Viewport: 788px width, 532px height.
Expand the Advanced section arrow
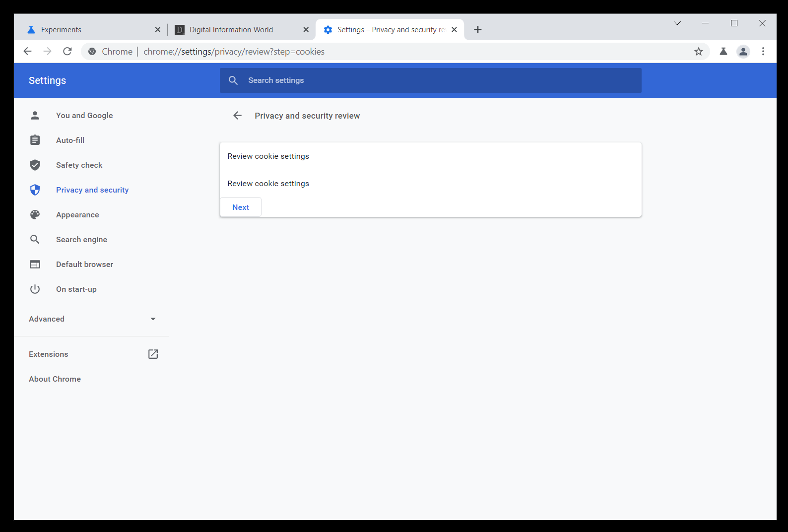(153, 319)
